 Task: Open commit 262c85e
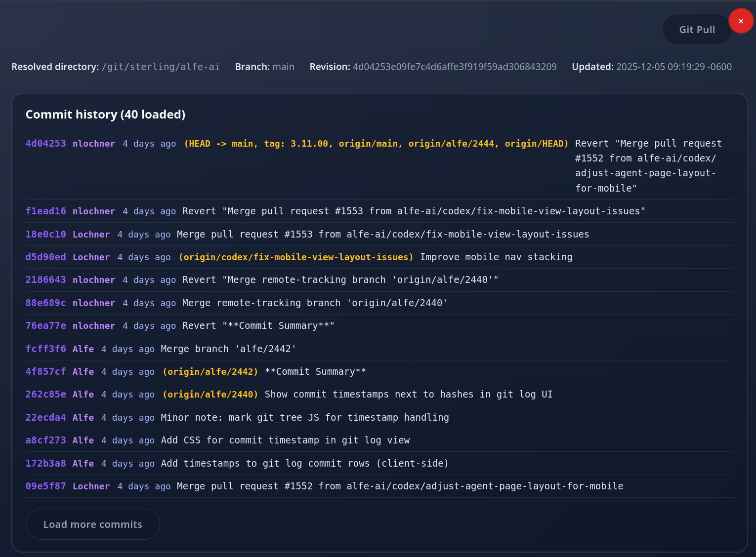(45, 395)
